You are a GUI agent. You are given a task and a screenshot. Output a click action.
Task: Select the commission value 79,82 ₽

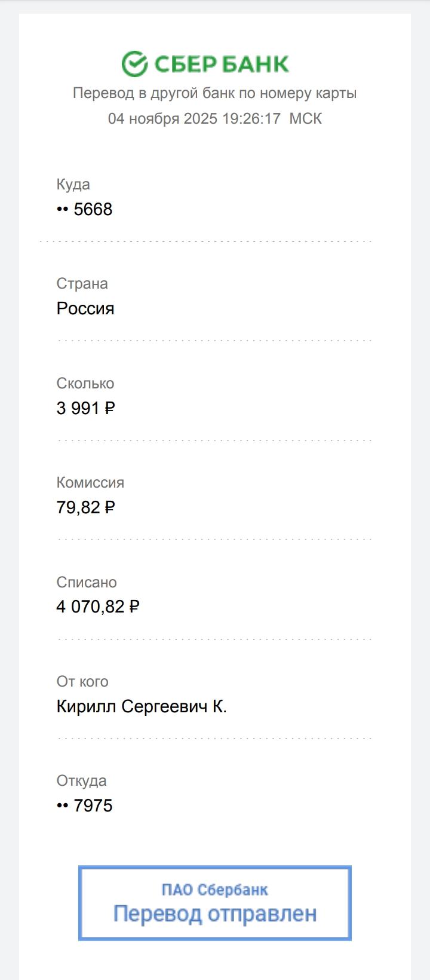85,507
